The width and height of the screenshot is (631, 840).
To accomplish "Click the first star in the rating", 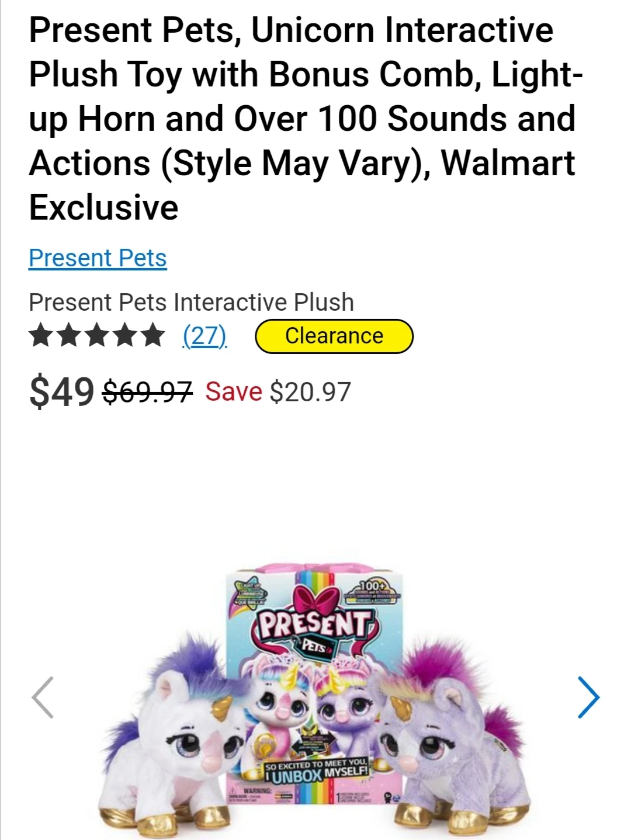I will [41, 336].
